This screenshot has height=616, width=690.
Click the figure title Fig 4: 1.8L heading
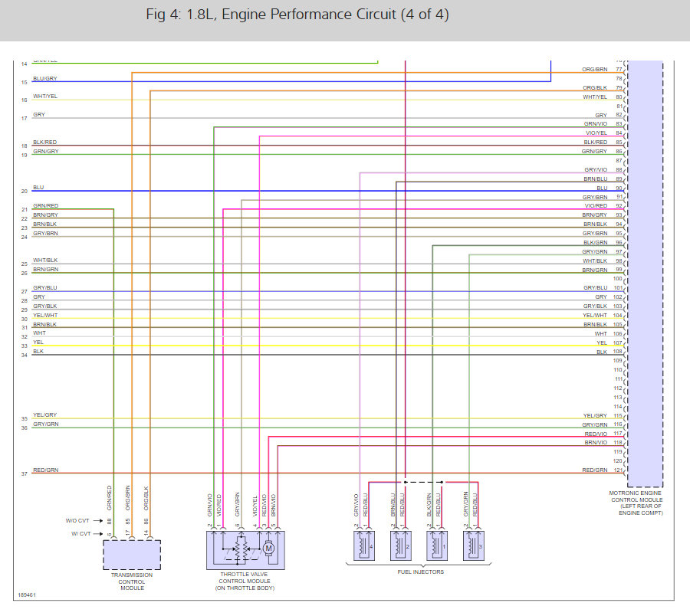click(297, 15)
